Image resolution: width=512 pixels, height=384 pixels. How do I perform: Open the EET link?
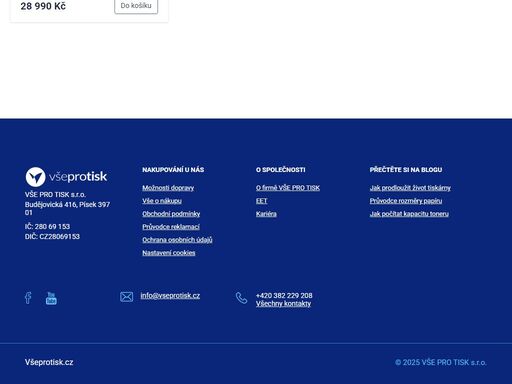(x=262, y=201)
